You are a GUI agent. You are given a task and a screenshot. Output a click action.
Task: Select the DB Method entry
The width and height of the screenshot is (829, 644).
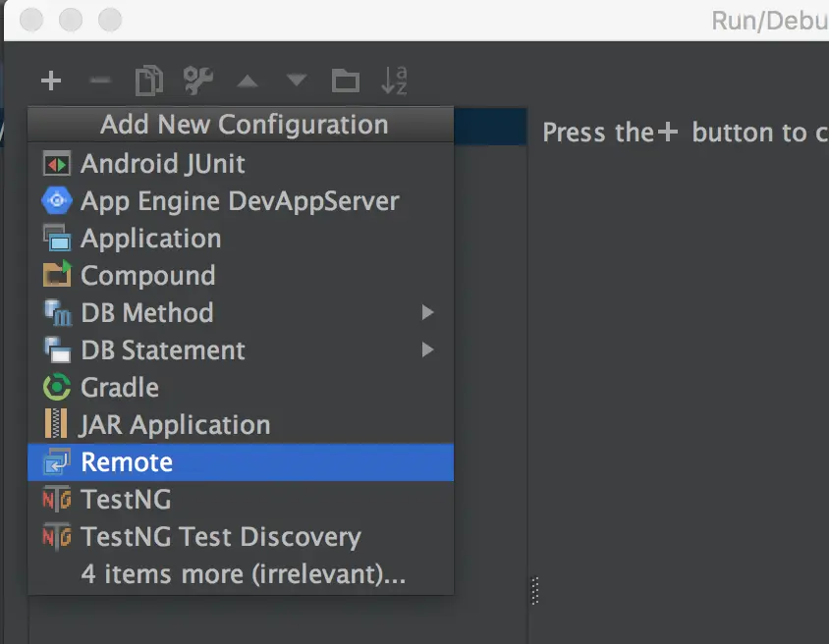[241, 313]
